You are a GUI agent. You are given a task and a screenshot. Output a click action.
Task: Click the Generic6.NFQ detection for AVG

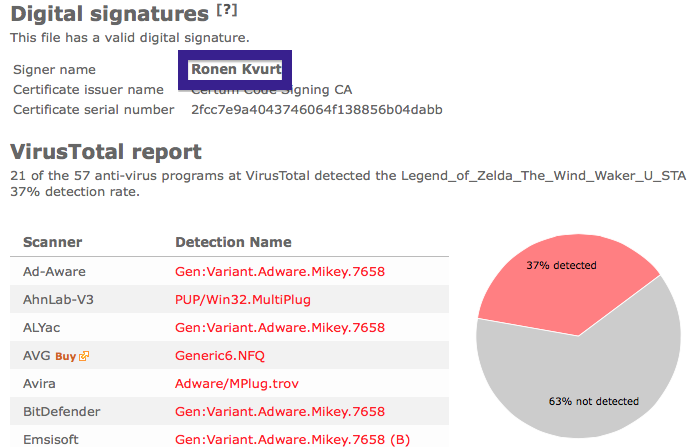(220, 356)
